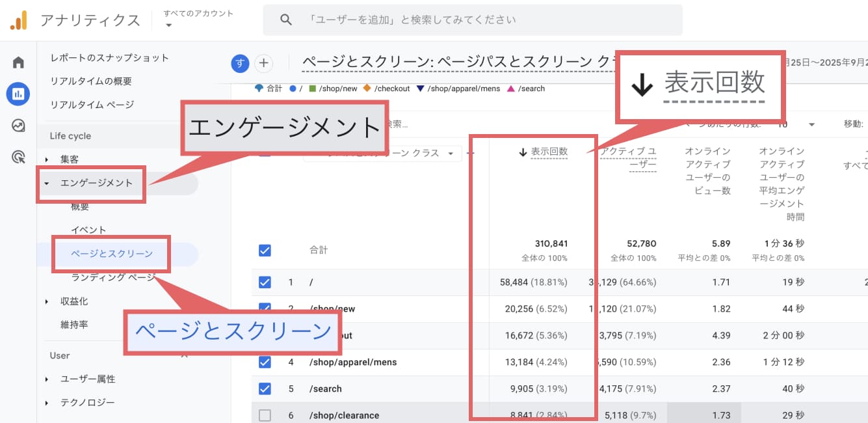
Task: Select the Reports bar chart icon
Action: [18, 94]
